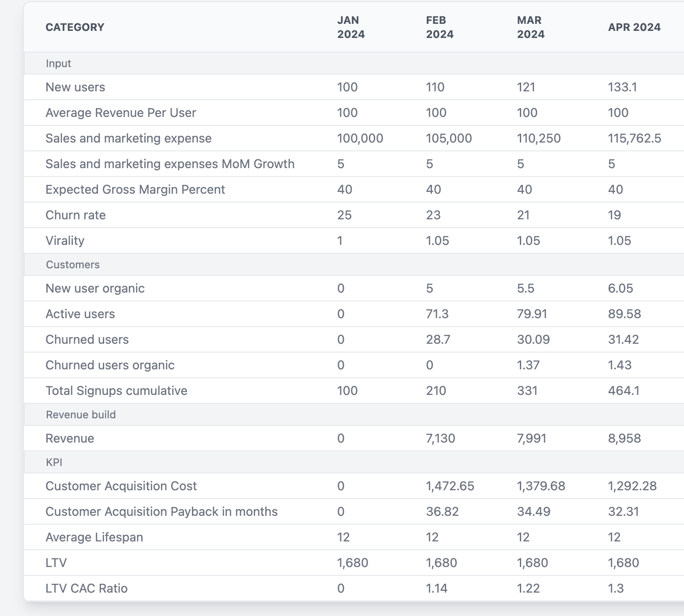The width and height of the screenshot is (684, 616).
Task: Click Virality value 1 for January
Action: (340, 240)
